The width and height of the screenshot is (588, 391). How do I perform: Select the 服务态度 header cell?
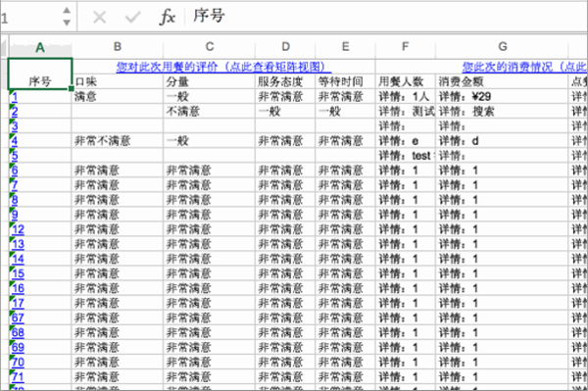285,81
